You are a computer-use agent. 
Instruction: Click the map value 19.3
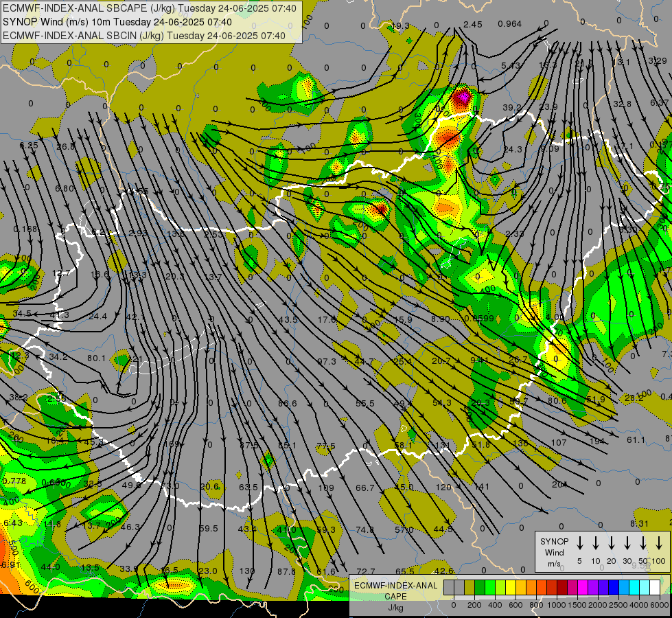coord(400,26)
